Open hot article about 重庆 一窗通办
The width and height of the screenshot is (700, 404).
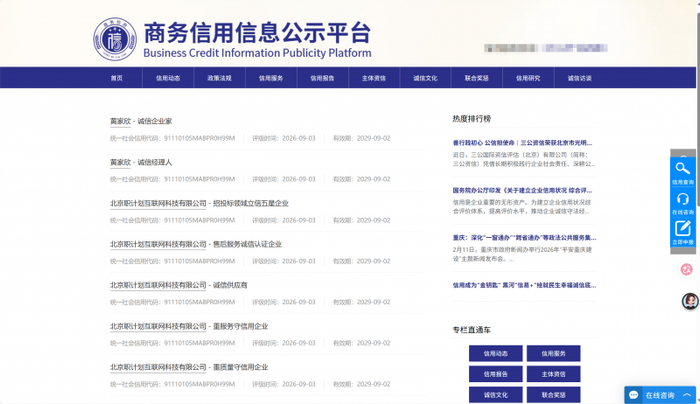tap(524, 237)
